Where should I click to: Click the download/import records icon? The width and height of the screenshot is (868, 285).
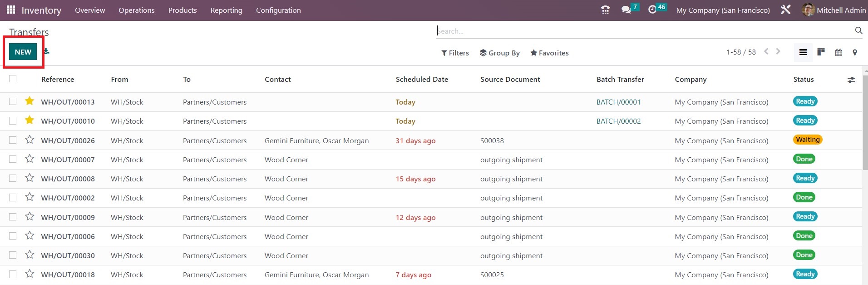coord(46,51)
